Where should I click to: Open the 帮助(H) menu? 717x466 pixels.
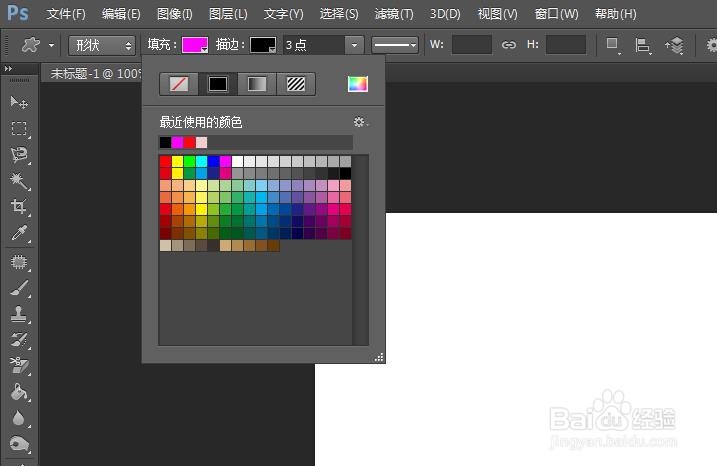615,14
